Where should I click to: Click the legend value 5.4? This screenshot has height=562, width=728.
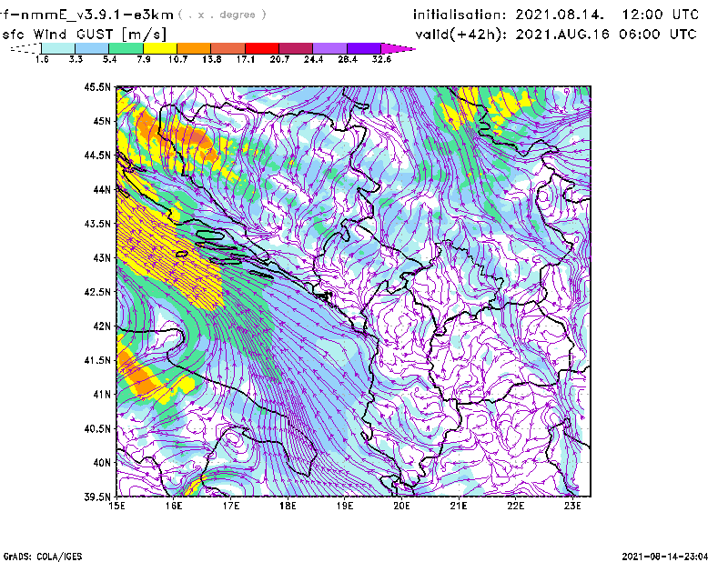click(x=109, y=59)
